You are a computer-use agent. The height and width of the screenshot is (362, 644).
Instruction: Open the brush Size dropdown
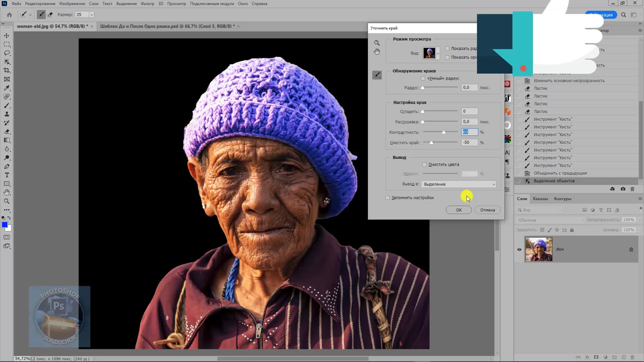92,15
